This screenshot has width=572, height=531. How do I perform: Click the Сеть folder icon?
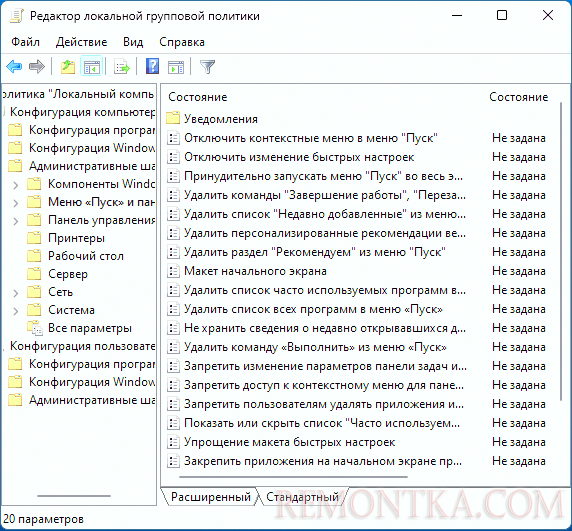point(34,292)
